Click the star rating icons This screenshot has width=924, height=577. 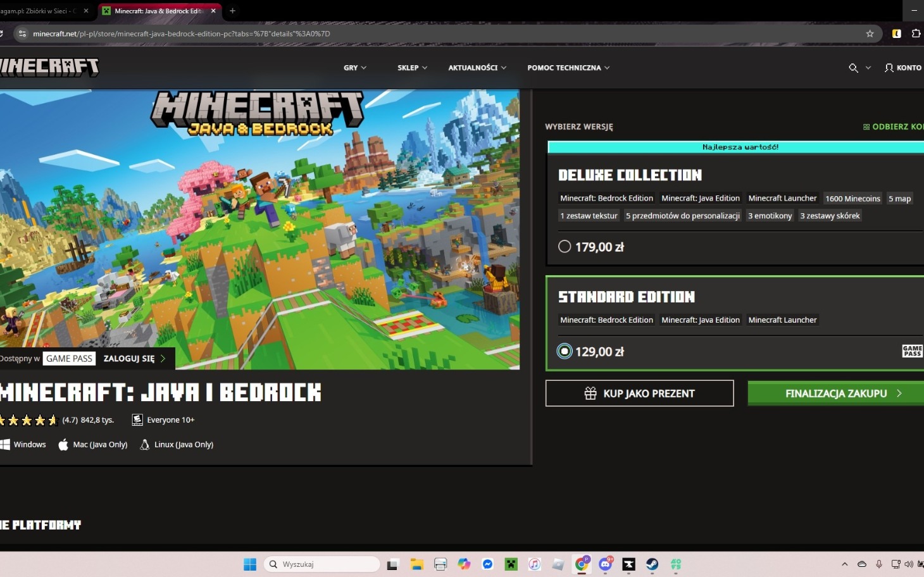point(29,419)
